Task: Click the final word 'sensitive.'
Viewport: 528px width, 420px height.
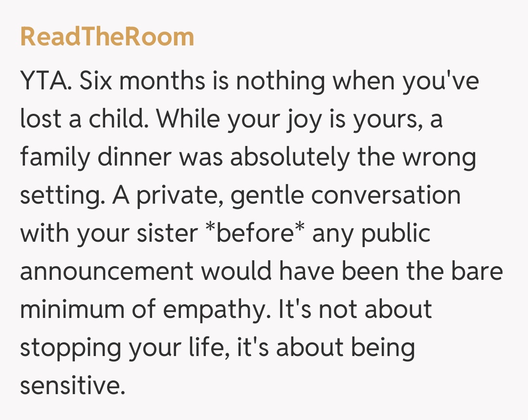Action: [x=70, y=385]
